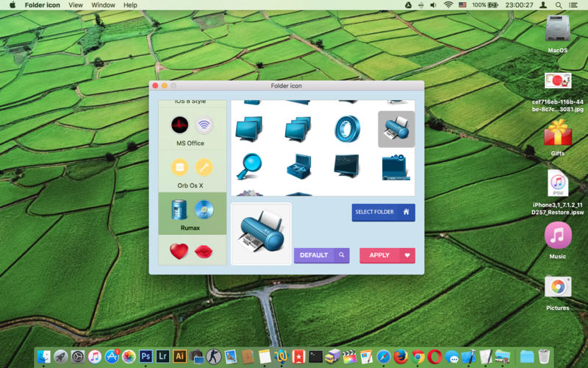This screenshot has height=368, width=588.
Task: Launch Photoshop from the dock
Action: 146,356
